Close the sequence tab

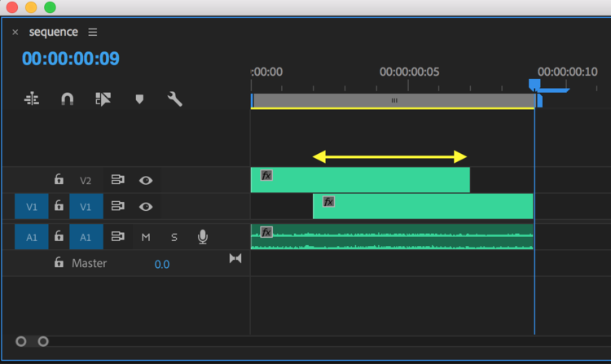[15, 33]
